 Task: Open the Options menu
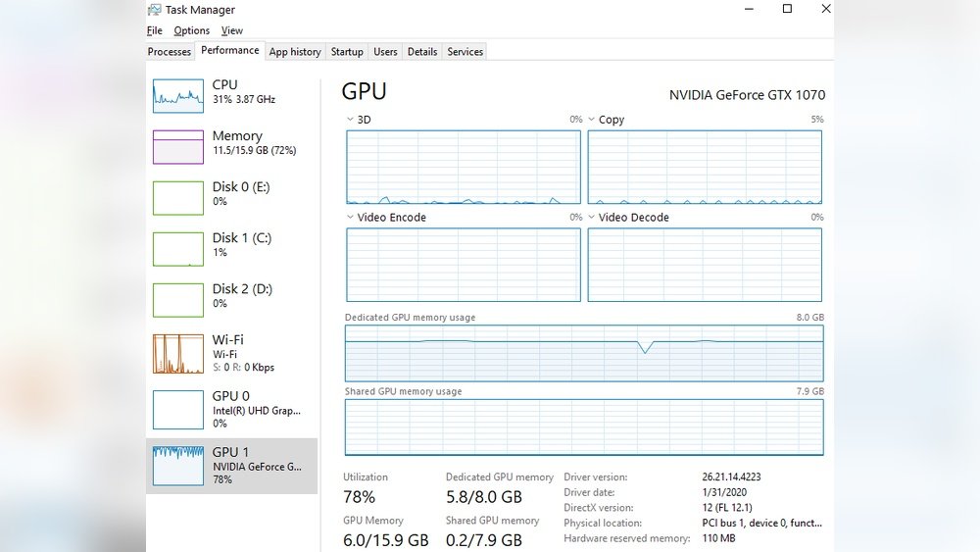click(x=192, y=31)
